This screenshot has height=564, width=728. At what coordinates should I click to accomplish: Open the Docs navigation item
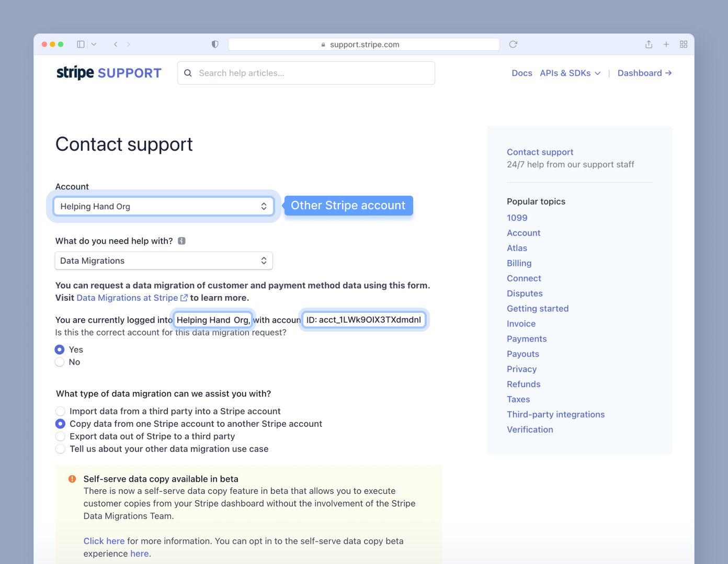521,73
